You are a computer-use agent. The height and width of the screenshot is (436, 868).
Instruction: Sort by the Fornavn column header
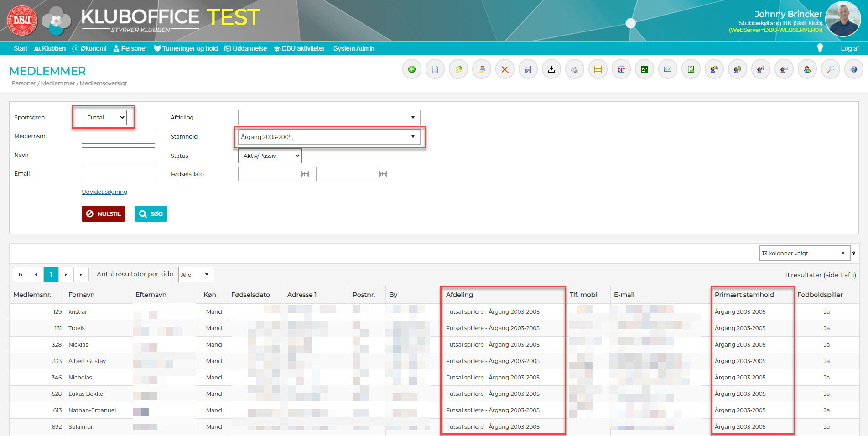pos(82,295)
